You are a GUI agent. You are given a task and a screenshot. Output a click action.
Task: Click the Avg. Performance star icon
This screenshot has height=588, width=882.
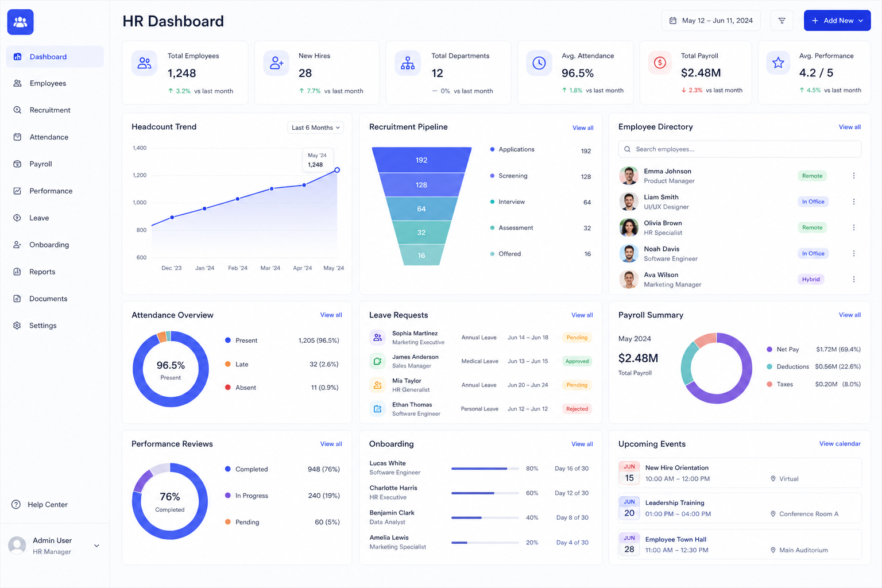click(778, 63)
